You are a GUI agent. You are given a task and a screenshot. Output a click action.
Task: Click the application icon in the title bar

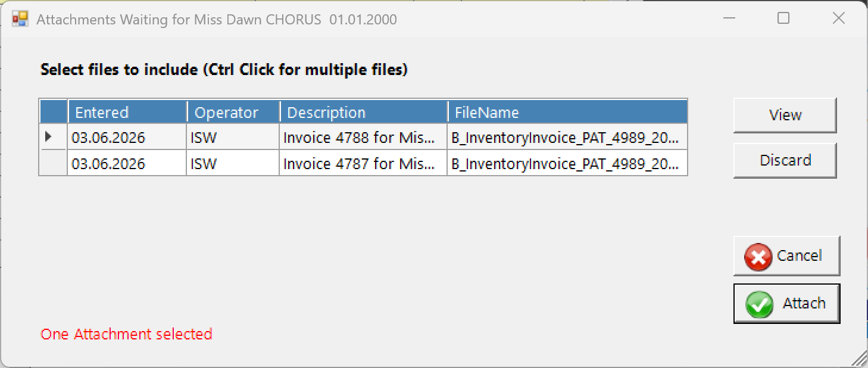(20, 19)
